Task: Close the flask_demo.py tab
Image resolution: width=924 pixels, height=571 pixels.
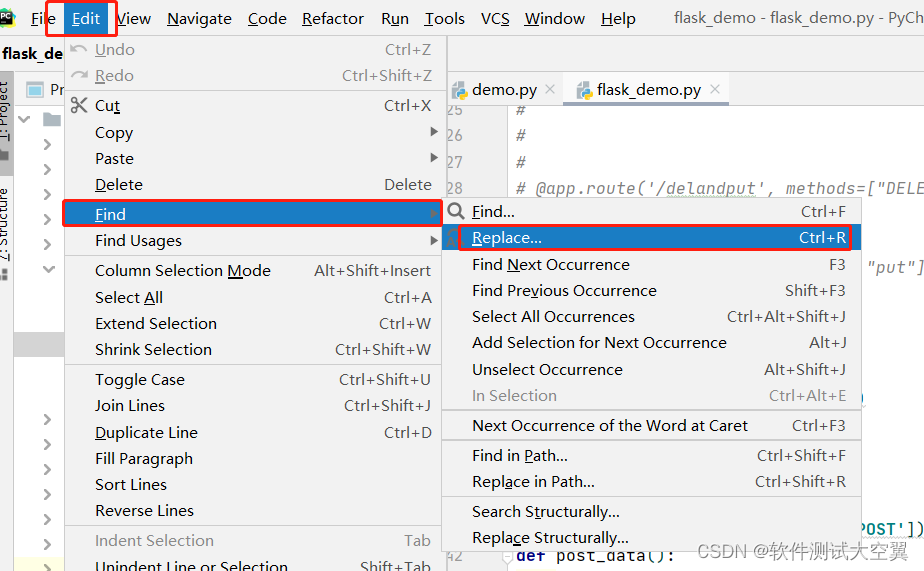Action: click(x=715, y=89)
